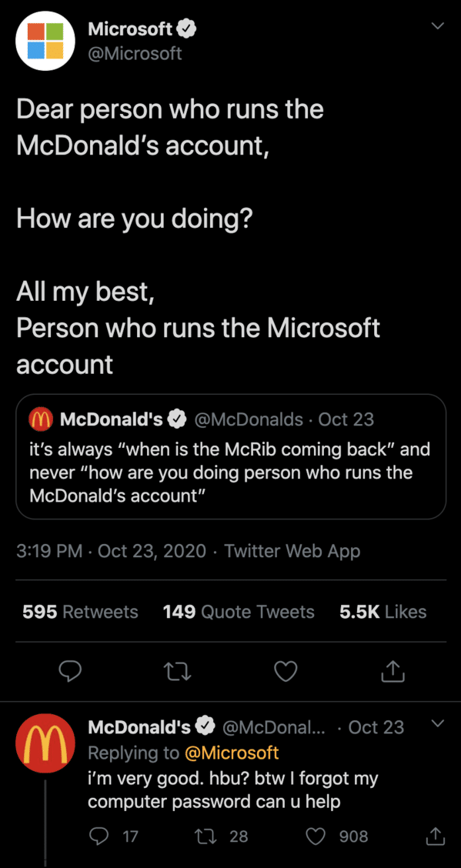Open the McDonald's reply profile avatar
Image resolution: width=461 pixels, height=868 pixels.
tap(45, 743)
